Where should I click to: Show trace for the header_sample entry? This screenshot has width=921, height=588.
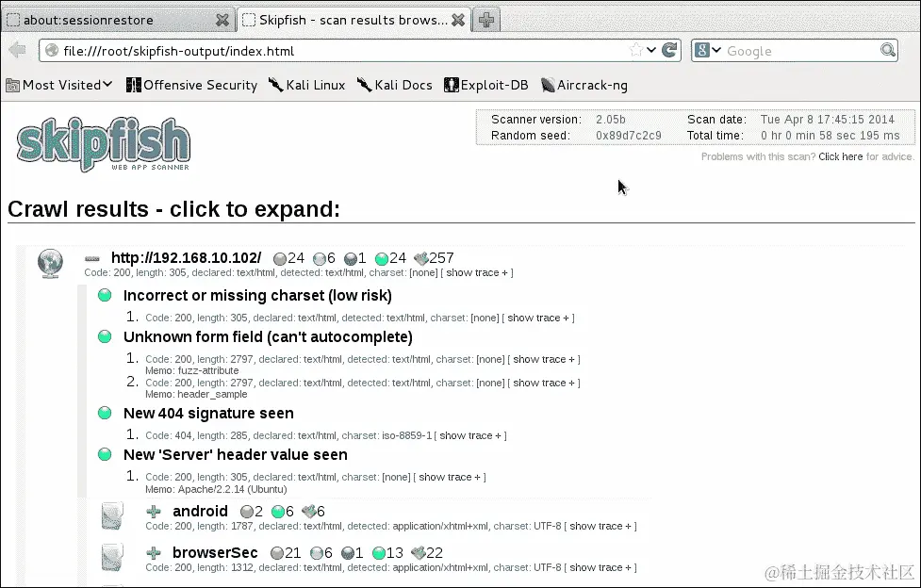[x=544, y=383]
